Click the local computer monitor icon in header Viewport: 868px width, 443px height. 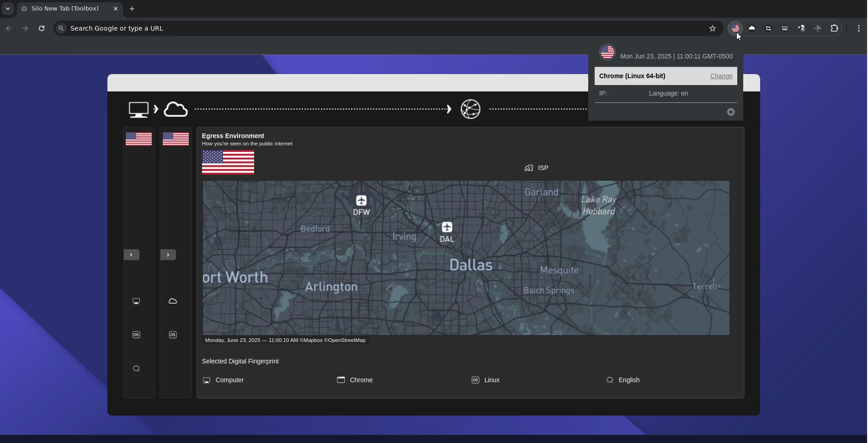point(138,109)
